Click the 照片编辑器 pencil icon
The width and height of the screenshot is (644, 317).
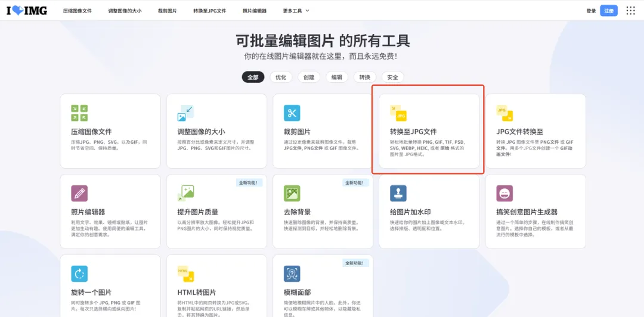[79, 194]
